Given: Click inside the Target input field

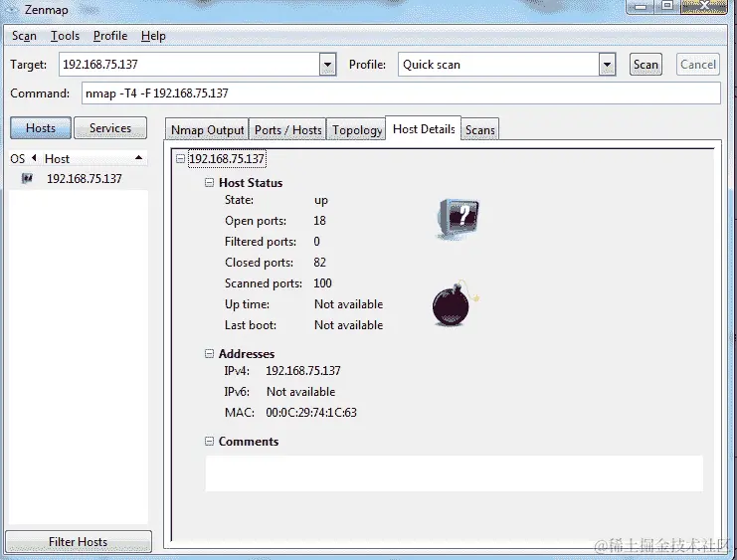Looking at the screenshot, I should (189, 65).
